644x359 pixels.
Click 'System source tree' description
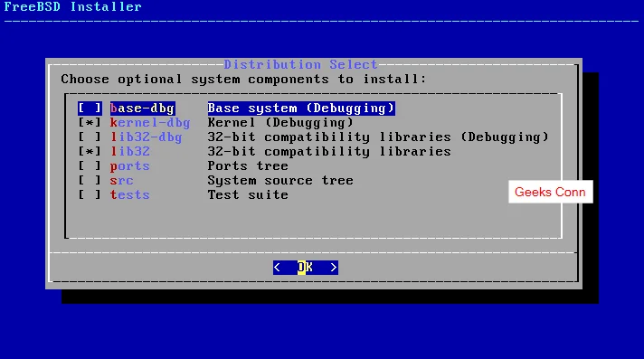click(280, 180)
